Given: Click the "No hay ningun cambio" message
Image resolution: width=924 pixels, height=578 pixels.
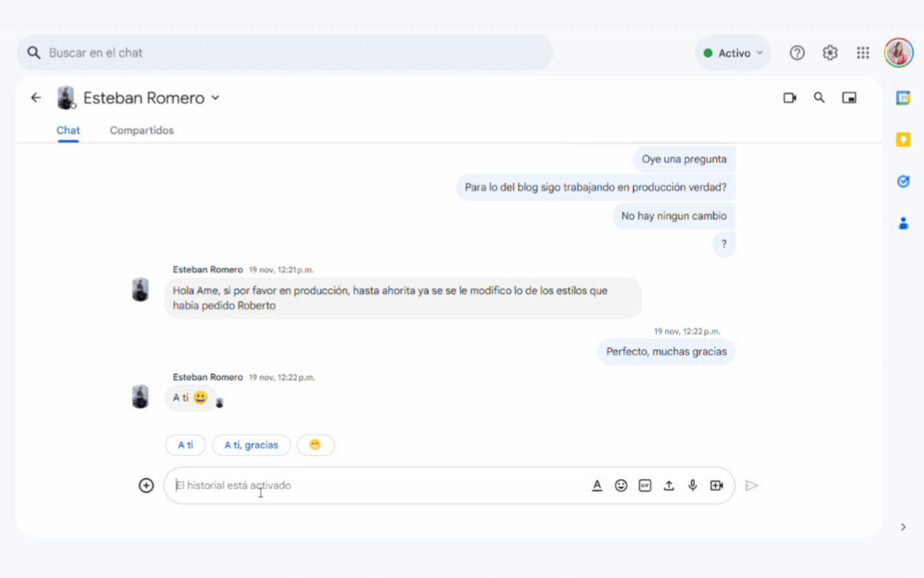Looking at the screenshot, I should [x=674, y=216].
